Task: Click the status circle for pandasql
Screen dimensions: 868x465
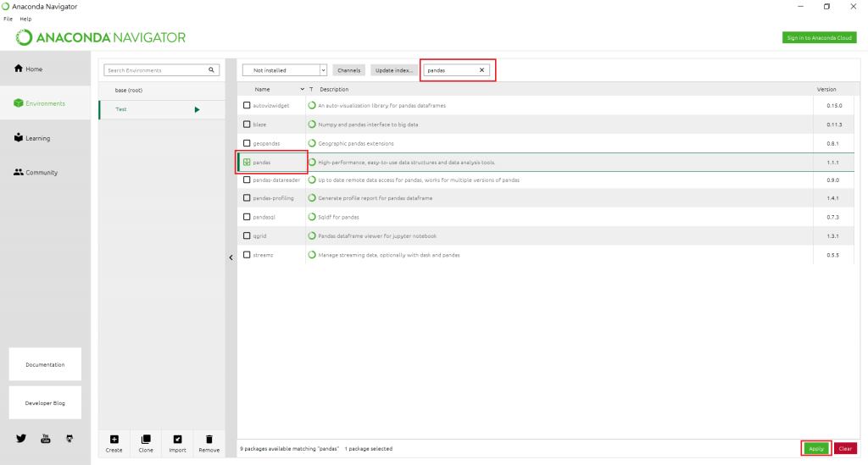Action: pos(312,217)
